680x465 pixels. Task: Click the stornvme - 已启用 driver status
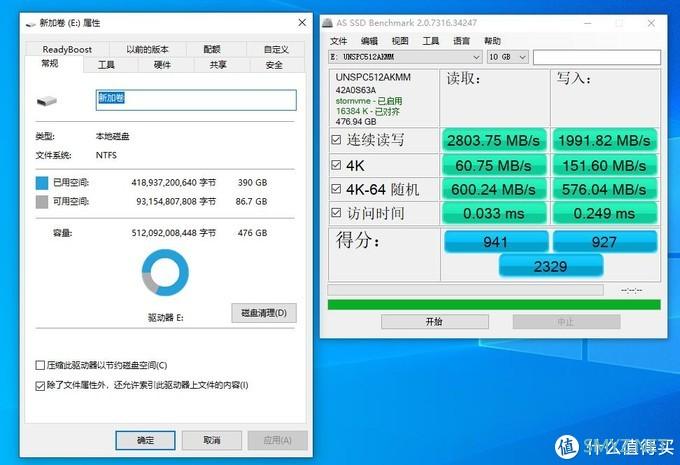click(x=369, y=101)
